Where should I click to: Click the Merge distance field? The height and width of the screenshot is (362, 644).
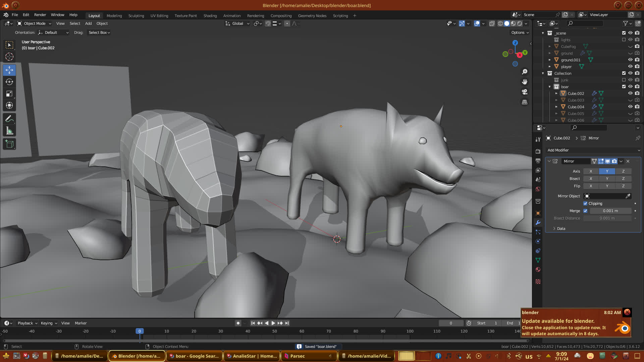[x=610, y=211]
